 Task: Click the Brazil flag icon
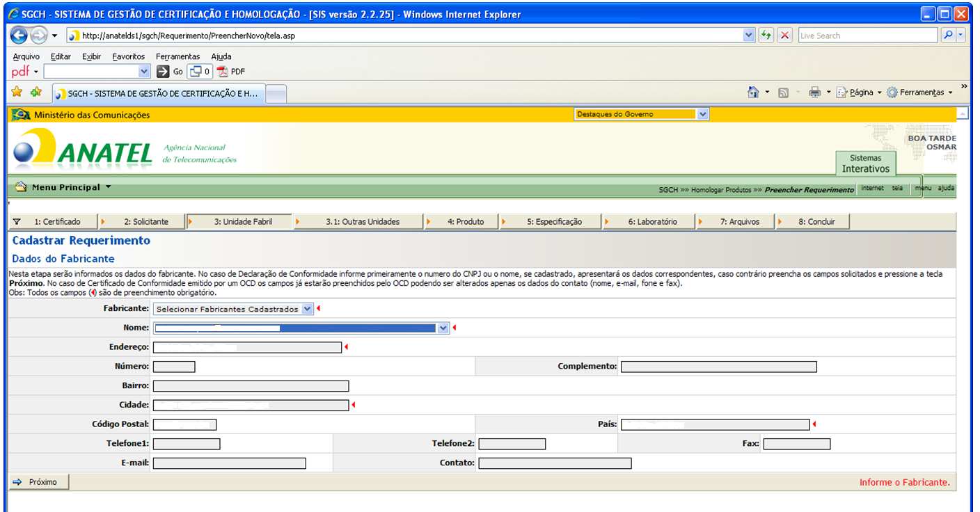click(x=21, y=115)
